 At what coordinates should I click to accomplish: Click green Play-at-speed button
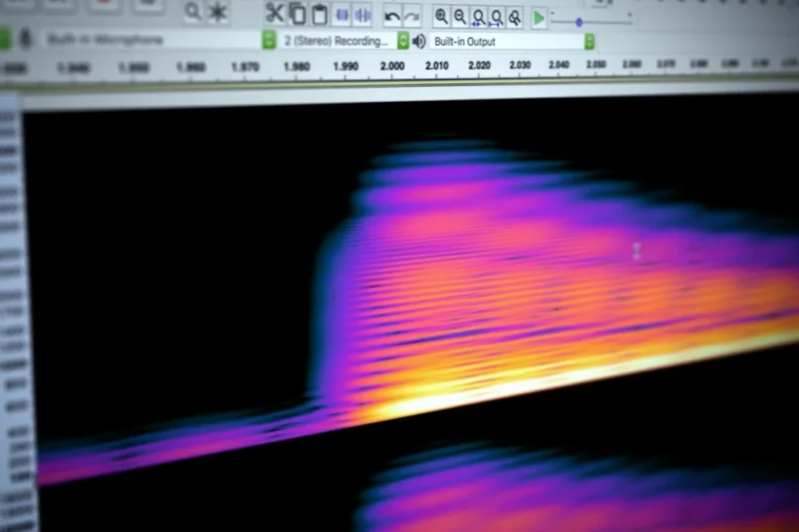pos(538,18)
